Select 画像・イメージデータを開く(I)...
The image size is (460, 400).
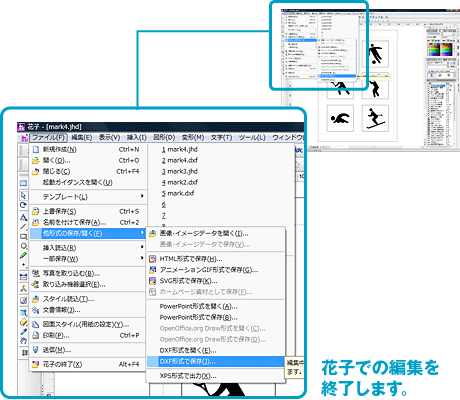pos(216,233)
